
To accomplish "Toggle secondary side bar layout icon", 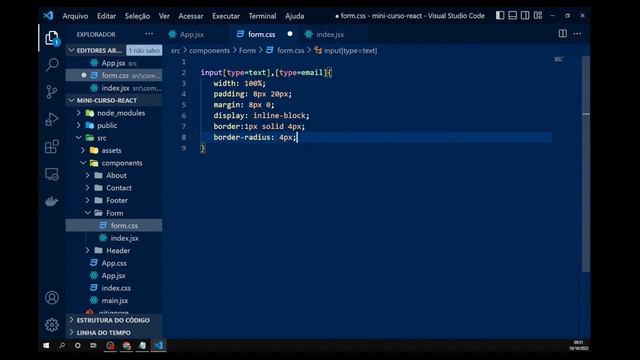I will coord(525,16).
